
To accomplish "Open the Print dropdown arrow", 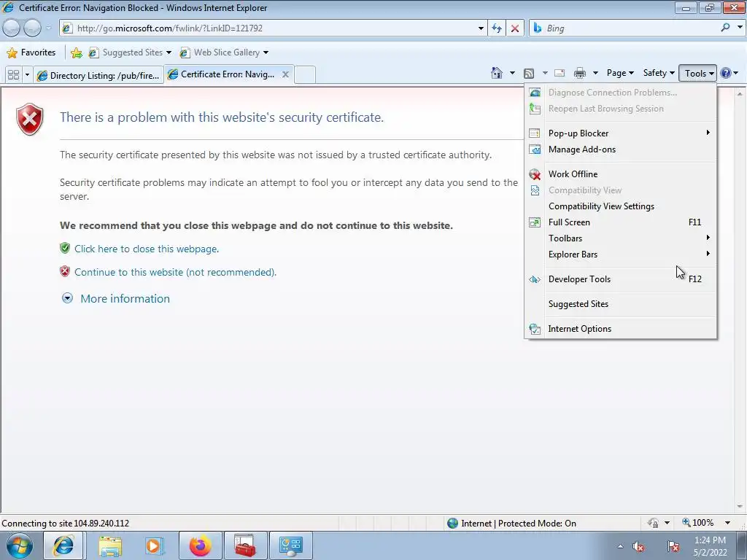I will [x=595, y=73].
